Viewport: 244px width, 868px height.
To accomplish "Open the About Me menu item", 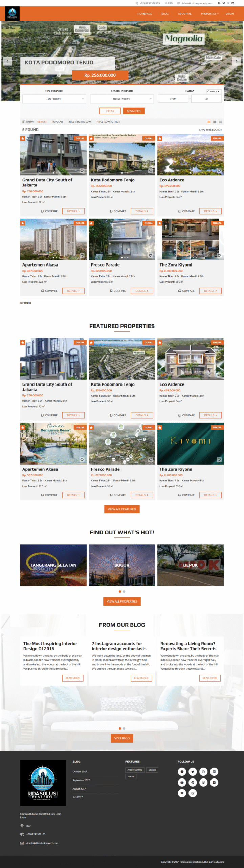I will click(x=185, y=14).
